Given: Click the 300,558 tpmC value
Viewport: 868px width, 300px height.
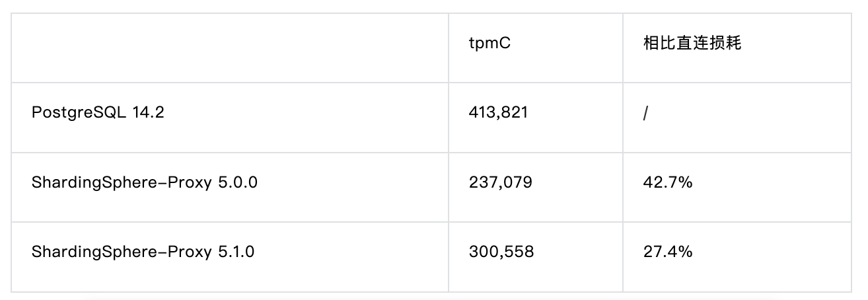Looking at the screenshot, I should pyautogui.click(x=501, y=252).
